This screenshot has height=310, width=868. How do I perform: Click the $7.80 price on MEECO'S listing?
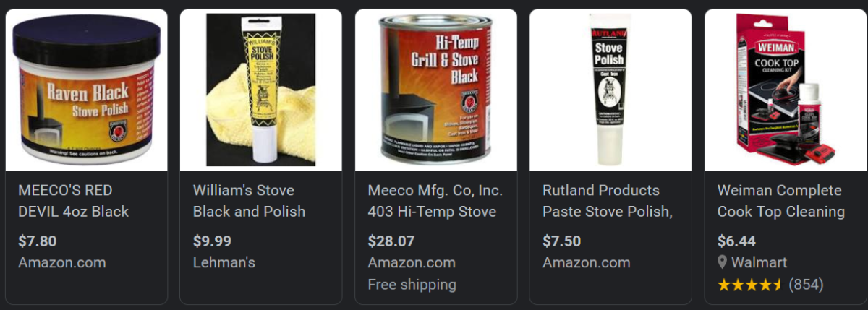(x=38, y=241)
